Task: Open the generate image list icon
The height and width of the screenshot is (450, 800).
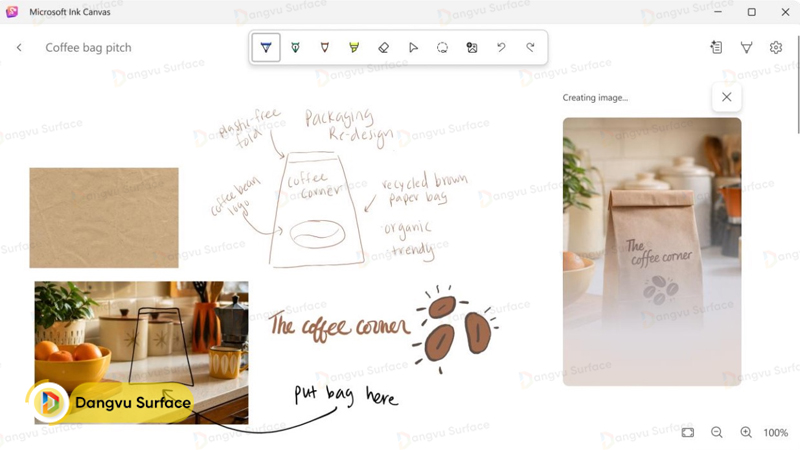Action: (716, 47)
